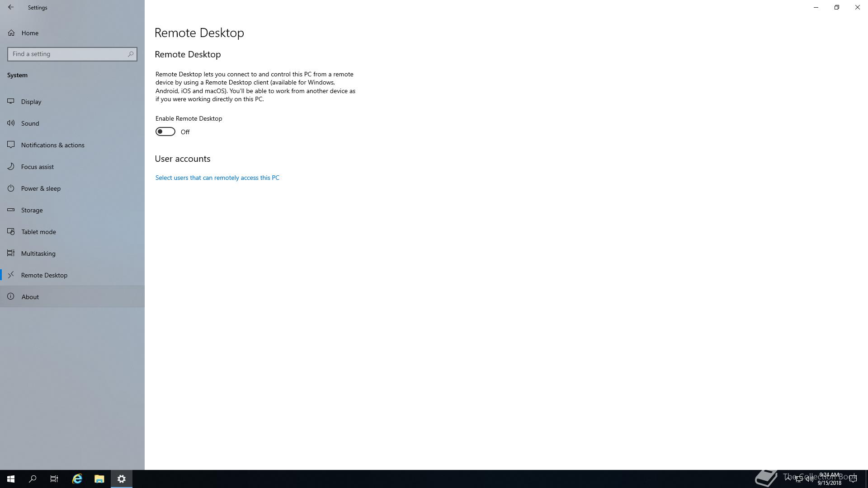Click the Power & sleep icon

[11, 188]
